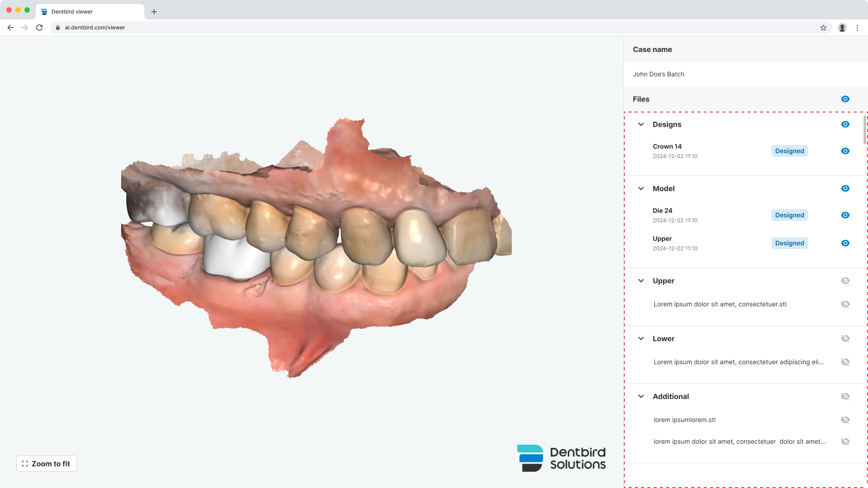
Task: Hide the Crown 14 design
Action: 845,151
